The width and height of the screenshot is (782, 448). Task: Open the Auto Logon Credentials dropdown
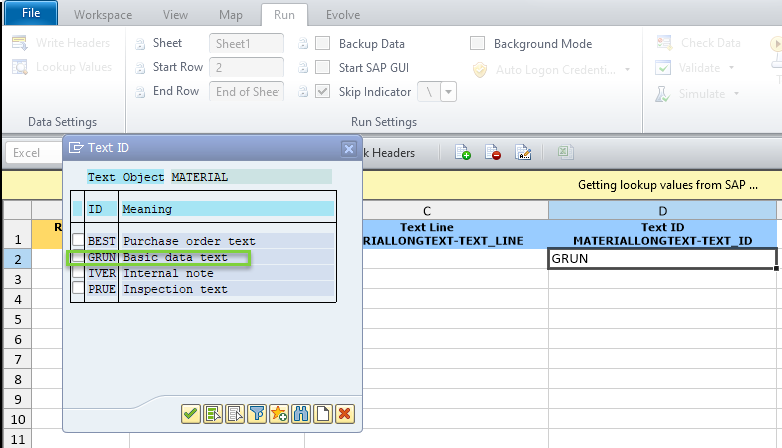point(627,70)
